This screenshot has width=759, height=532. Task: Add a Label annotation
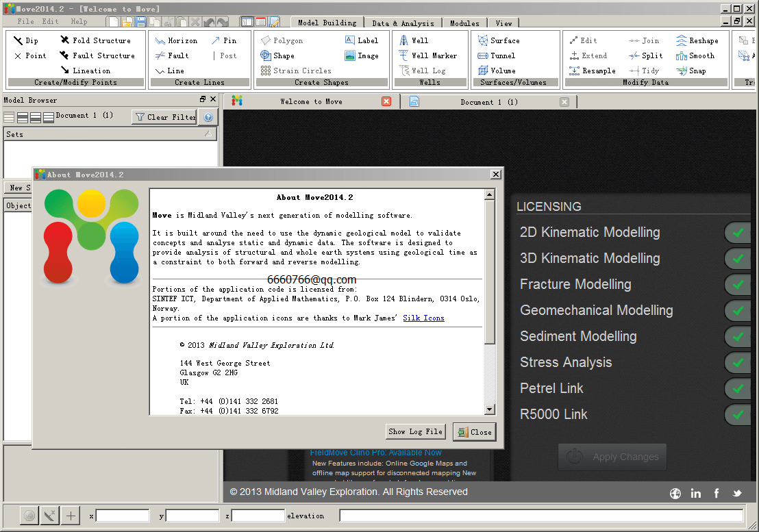click(362, 40)
